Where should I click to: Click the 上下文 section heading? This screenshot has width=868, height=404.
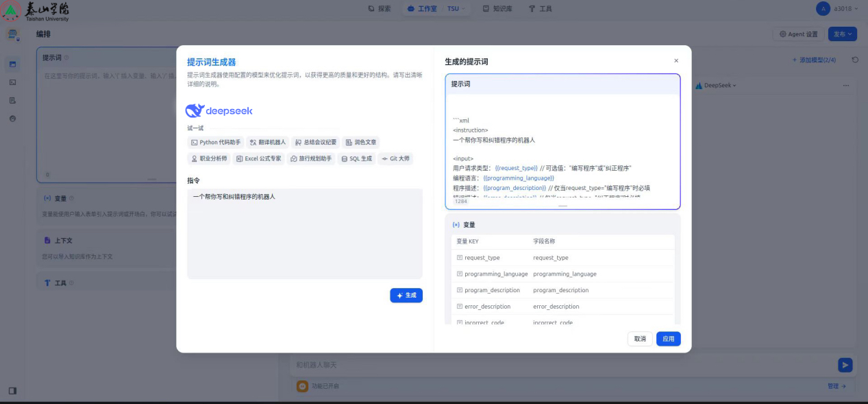click(x=64, y=241)
